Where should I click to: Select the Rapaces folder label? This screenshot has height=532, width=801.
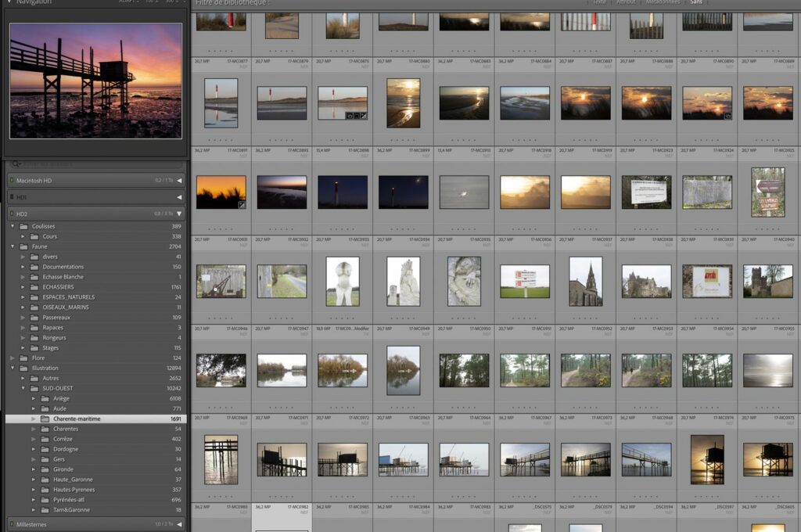point(53,328)
